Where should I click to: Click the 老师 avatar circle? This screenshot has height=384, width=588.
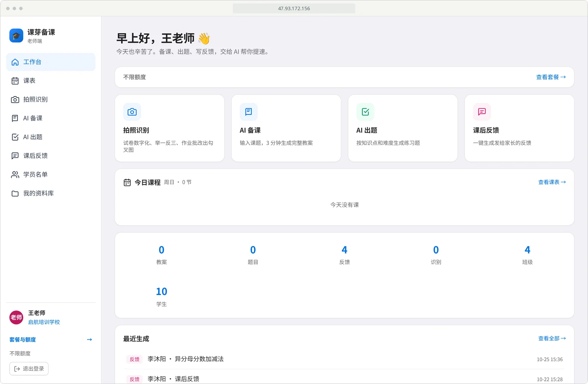click(16, 317)
